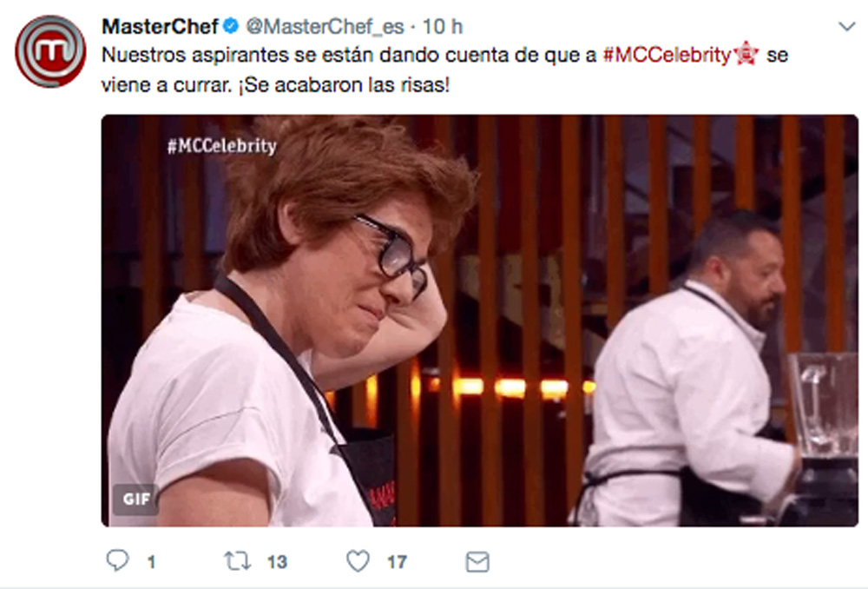Click the MasterChef profile avatar logo

click(50, 51)
